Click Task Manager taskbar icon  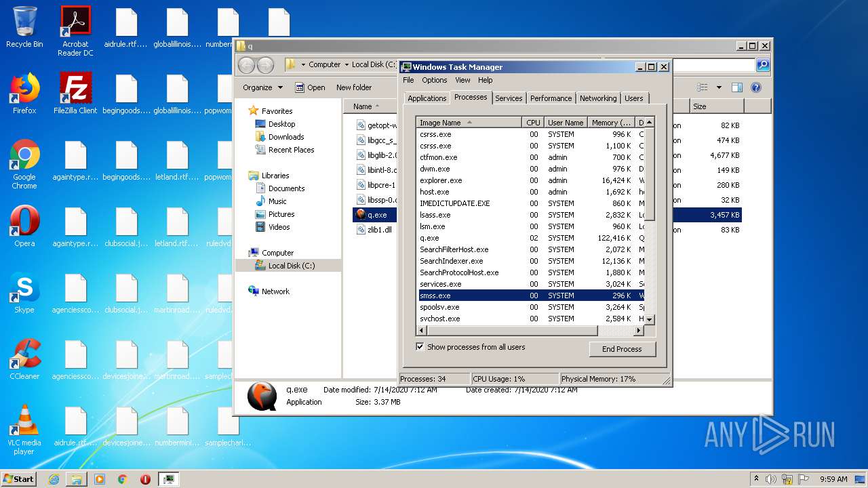click(x=168, y=479)
